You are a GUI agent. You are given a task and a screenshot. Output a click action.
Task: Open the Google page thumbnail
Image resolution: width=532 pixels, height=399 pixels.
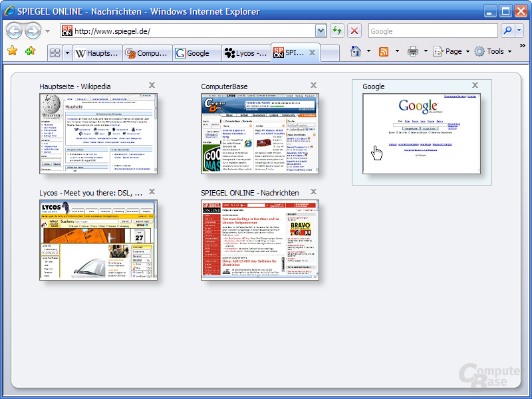[x=422, y=134]
